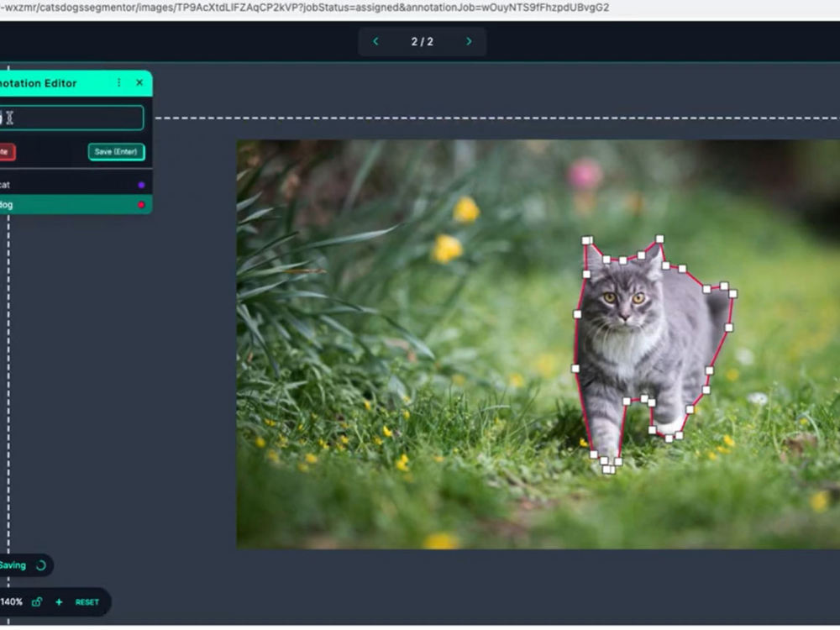This screenshot has width=840, height=630.
Task: Click the 2 / 2 image counter
Action: coord(423,42)
